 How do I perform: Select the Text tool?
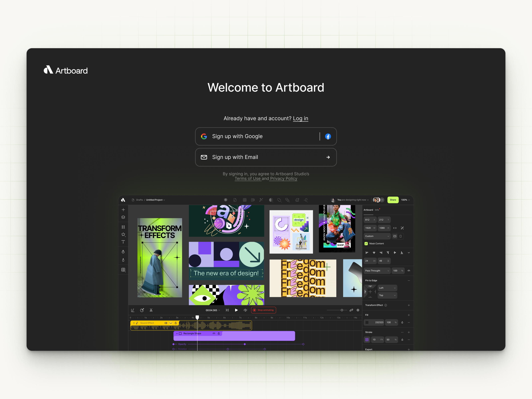click(x=123, y=242)
